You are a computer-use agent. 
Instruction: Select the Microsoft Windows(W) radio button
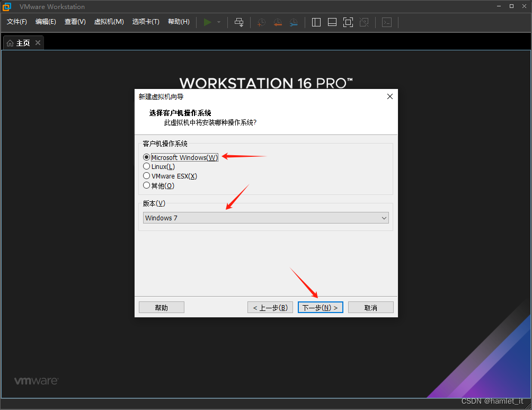pos(146,157)
